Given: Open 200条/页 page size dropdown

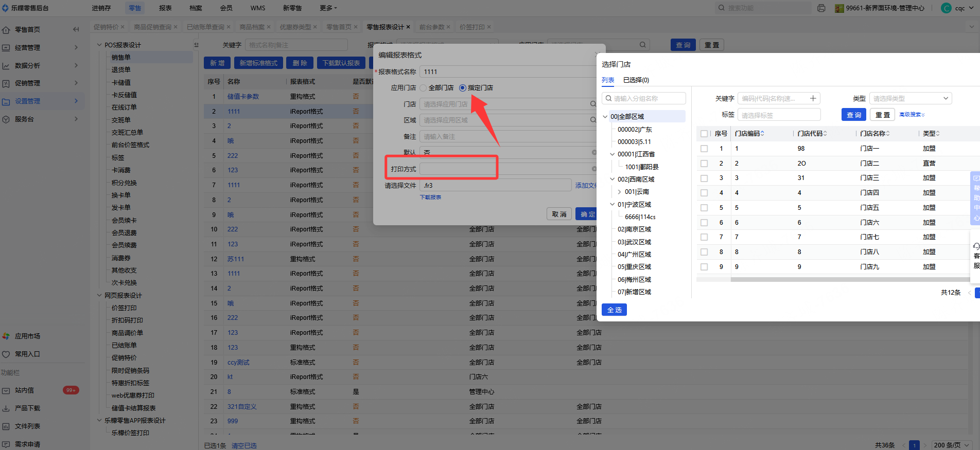Looking at the screenshot, I should (952, 445).
